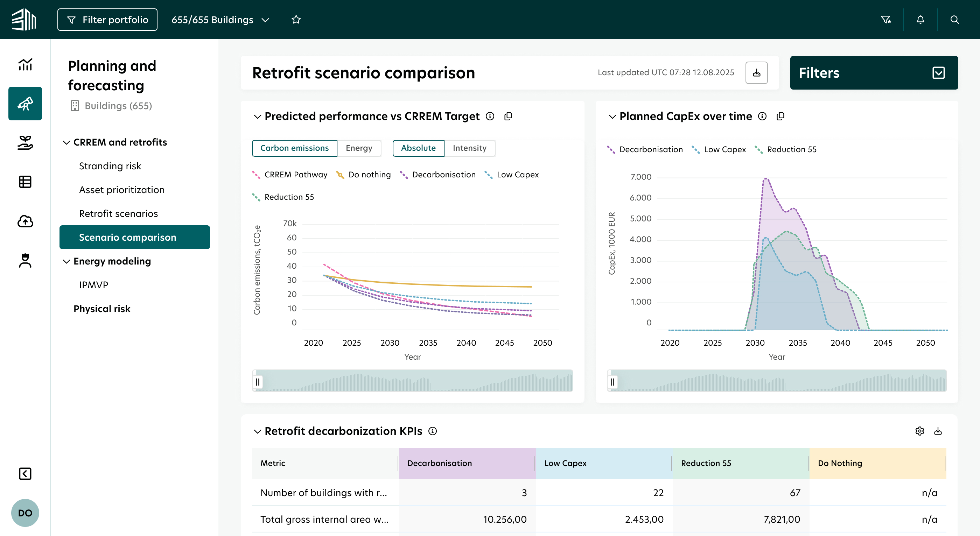980x536 pixels.
Task: Copy the Planned CapEx chart
Action: click(780, 116)
